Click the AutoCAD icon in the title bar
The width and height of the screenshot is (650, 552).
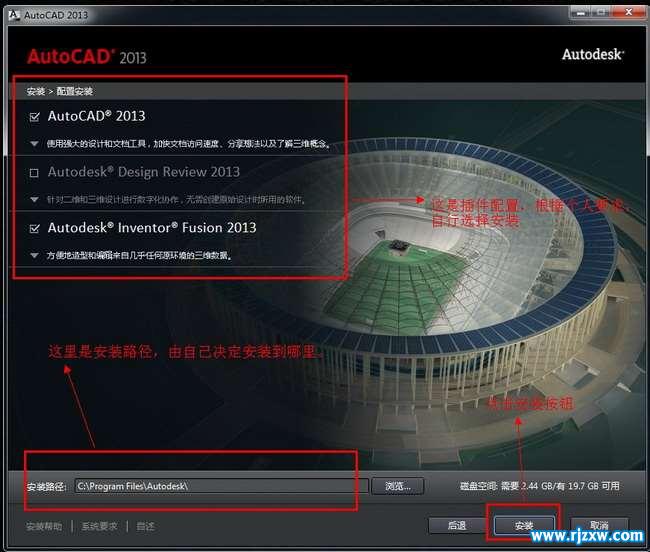(x=14, y=15)
